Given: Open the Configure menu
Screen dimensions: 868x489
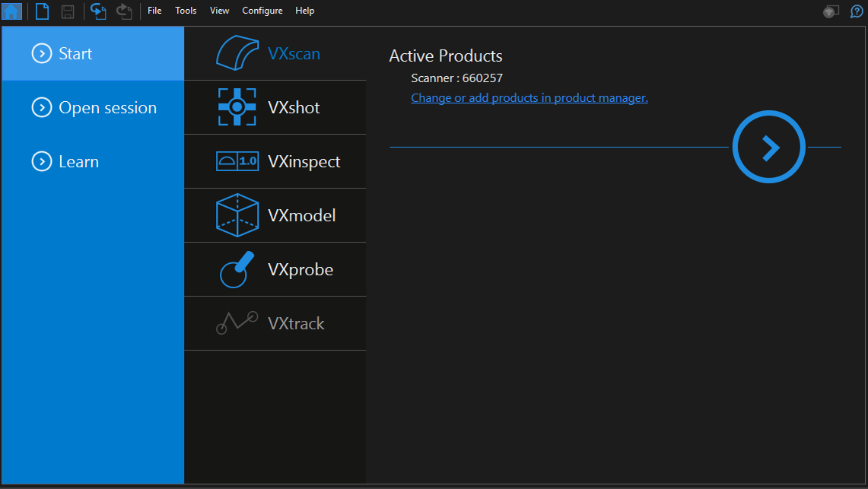Looking at the screenshot, I should click(262, 11).
